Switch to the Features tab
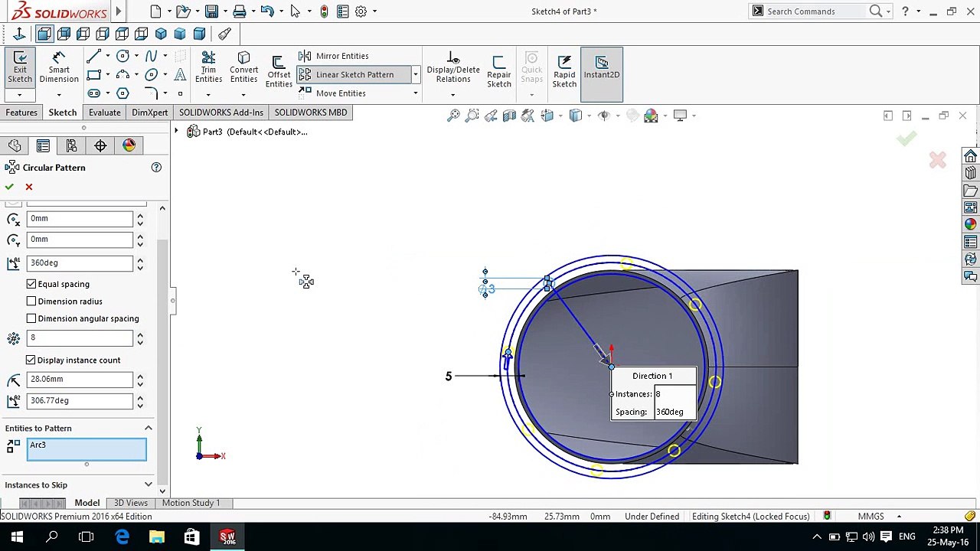The width and height of the screenshot is (980, 551). click(21, 112)
